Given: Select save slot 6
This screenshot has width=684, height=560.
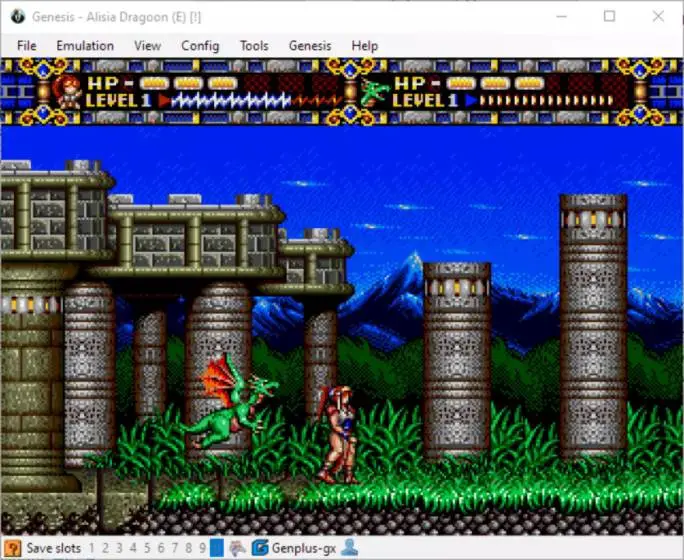Looking at the screenshot, I should point(161,548).
